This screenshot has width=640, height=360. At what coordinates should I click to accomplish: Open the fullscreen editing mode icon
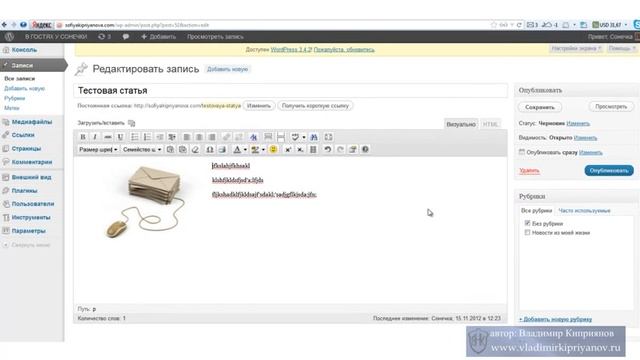click(x=328, y=137)
